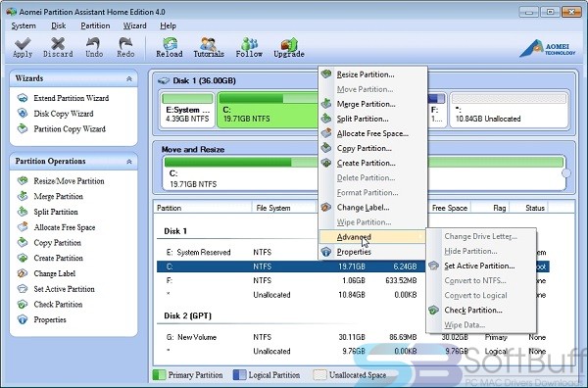This screenshot has width=588, height=388.
Task: Collapse the Wizards panel
Action: point(129,78)
